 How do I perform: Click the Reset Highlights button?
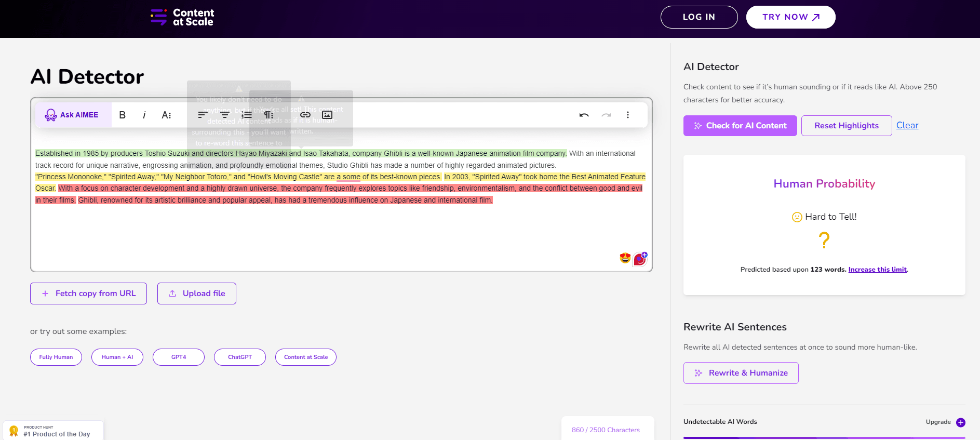pyautogui.click(x=846, y=126)
